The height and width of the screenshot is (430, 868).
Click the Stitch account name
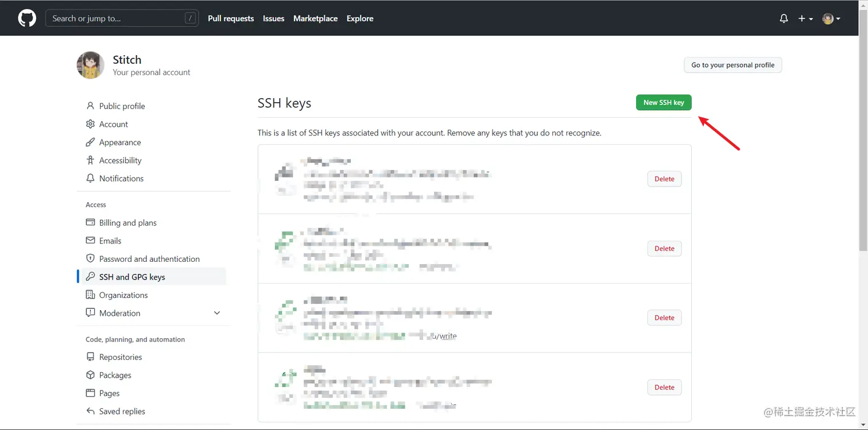tap(127, 60)
